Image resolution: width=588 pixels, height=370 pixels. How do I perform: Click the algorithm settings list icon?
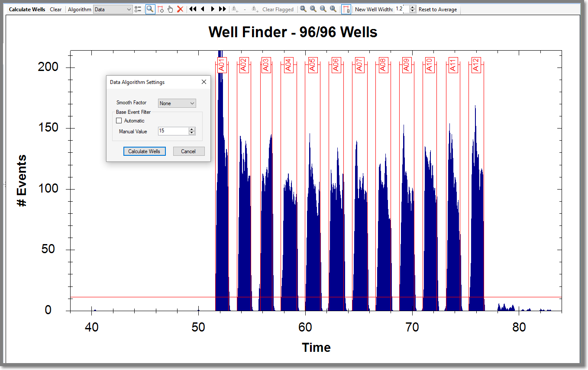[138, 9]
